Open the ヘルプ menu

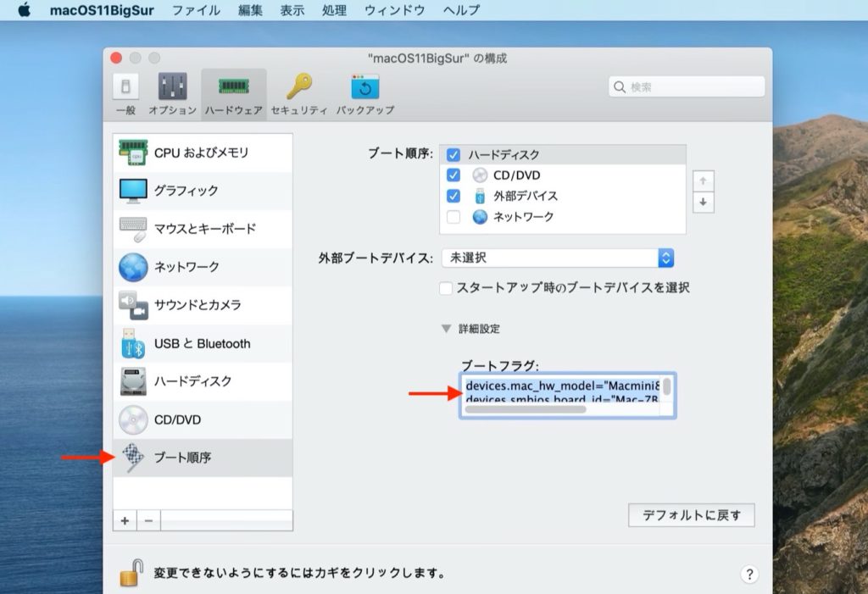coord(462,10)
